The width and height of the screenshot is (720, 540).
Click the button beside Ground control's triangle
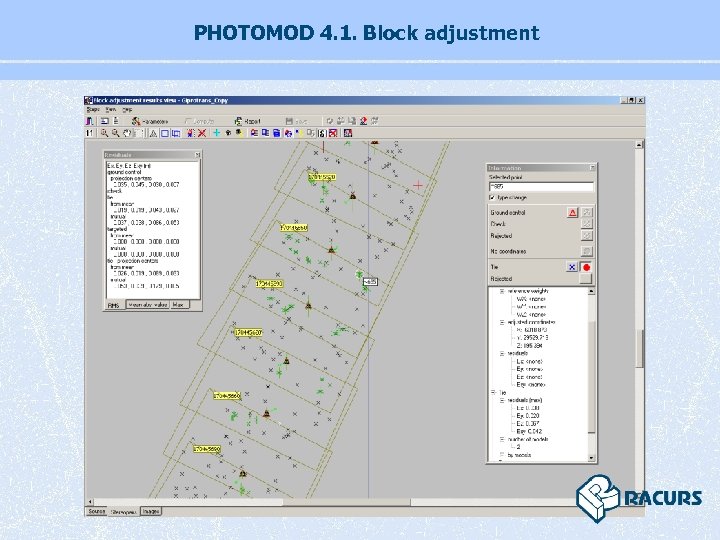tap(586, 212)
